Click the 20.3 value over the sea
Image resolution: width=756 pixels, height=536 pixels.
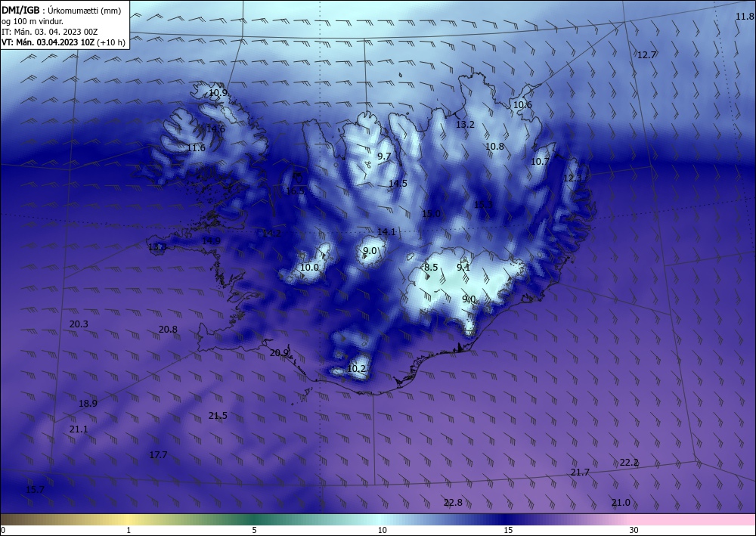[x=79, y=324]
